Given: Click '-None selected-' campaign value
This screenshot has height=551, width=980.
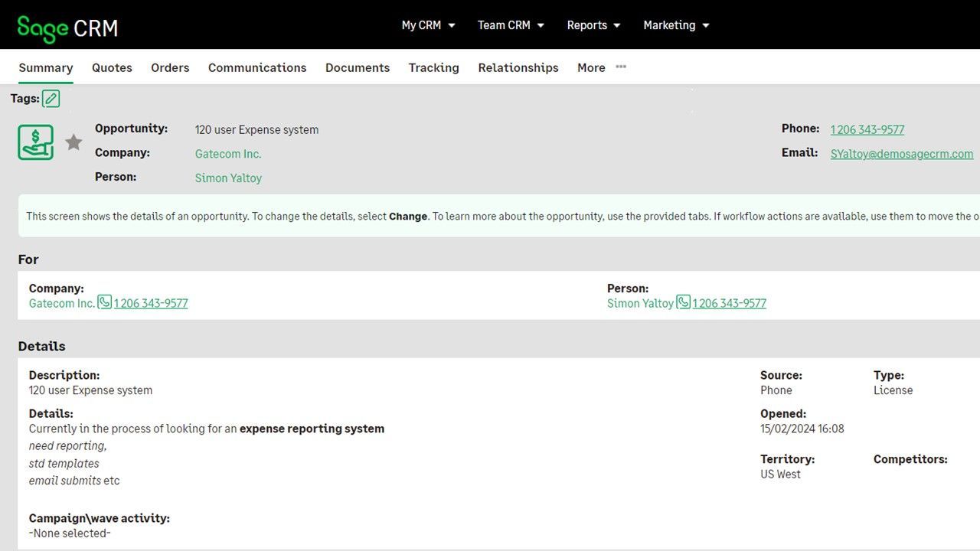Looking at the screenshot, I should tap(70, 533).
